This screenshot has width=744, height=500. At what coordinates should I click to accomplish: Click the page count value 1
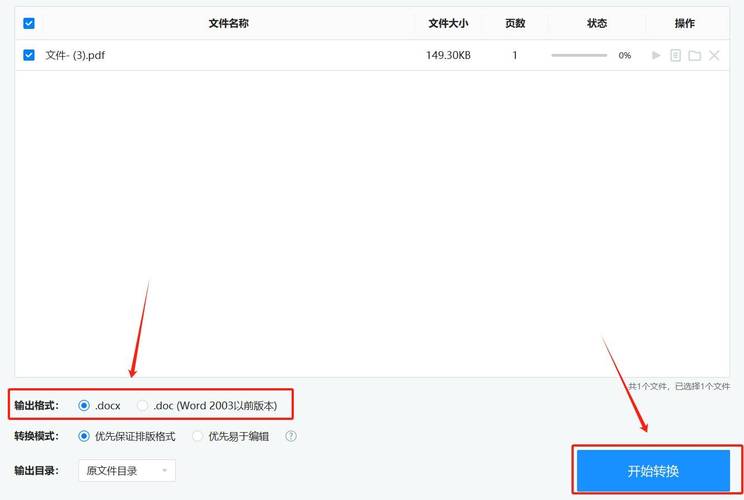(x=515, y=55)
